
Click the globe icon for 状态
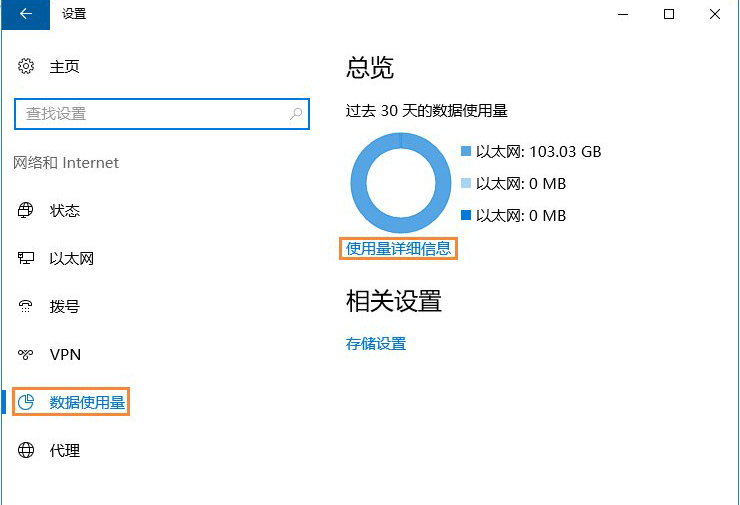[x=25, y=210]
